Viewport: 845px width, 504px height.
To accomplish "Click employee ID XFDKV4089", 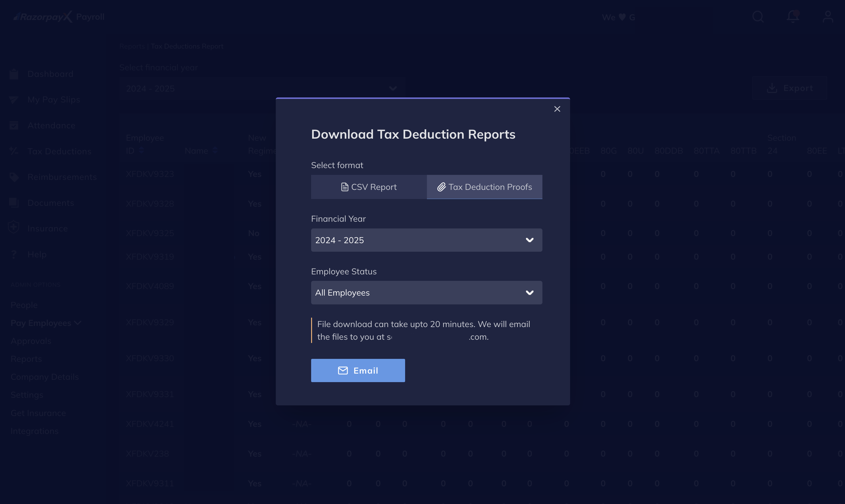I will pyautogui.click(x=150, y=286).
